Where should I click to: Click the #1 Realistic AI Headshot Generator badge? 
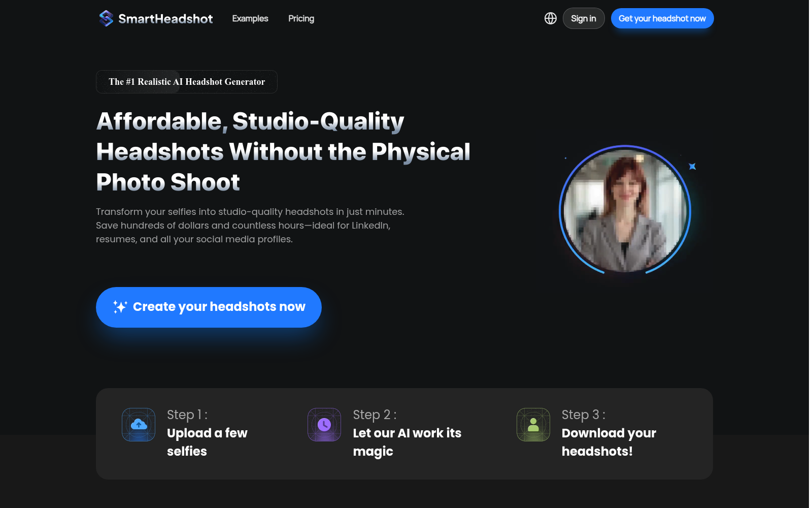(x=187, y=82)
